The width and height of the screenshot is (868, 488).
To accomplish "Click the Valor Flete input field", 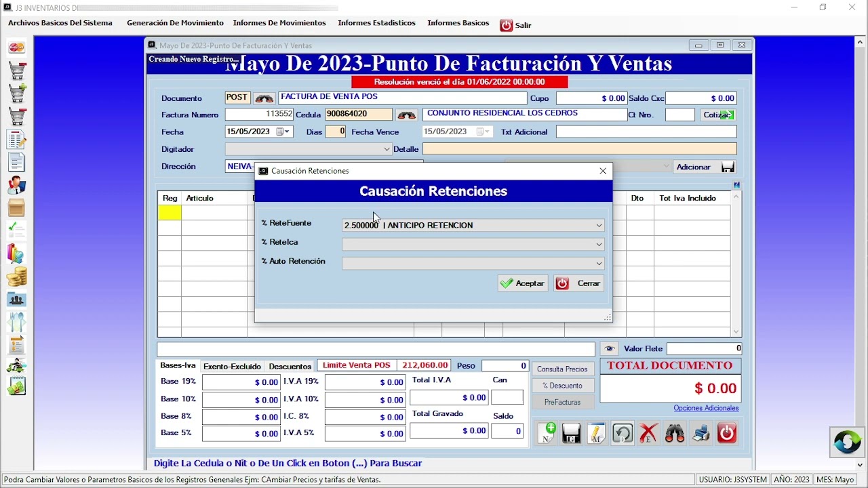I will point(705,349).
